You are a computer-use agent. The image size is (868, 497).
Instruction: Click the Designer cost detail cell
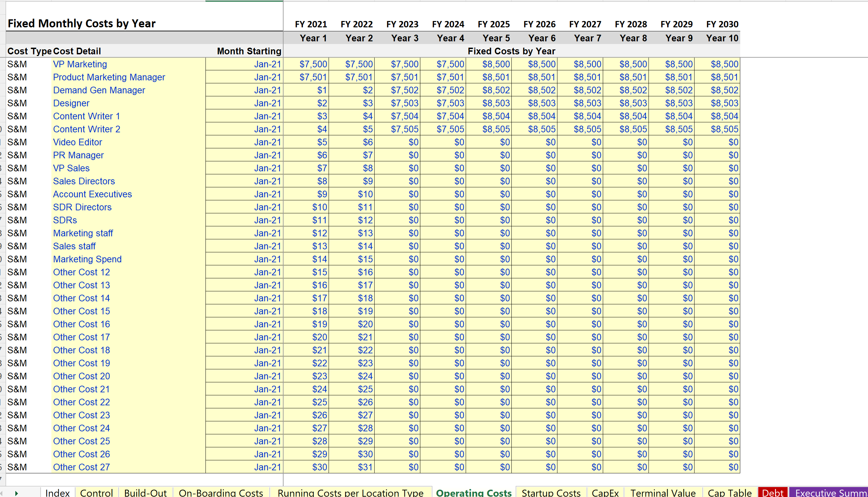click(128, 103)
